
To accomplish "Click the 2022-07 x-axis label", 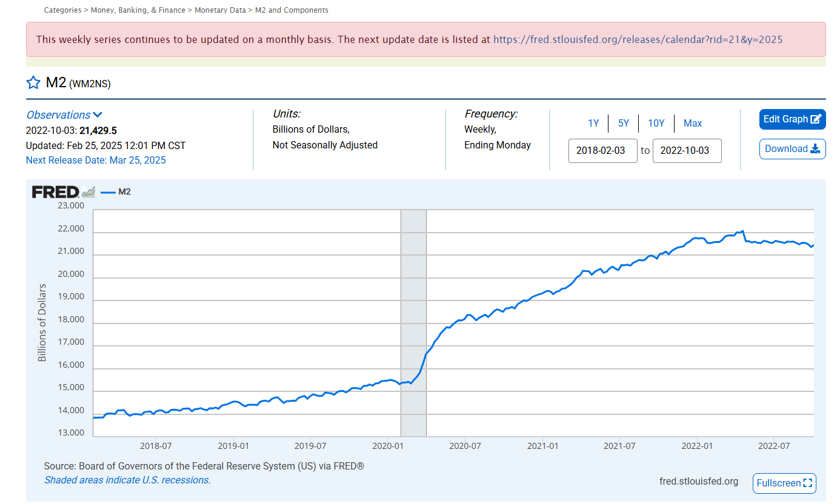I will click(x=774, y=446).
